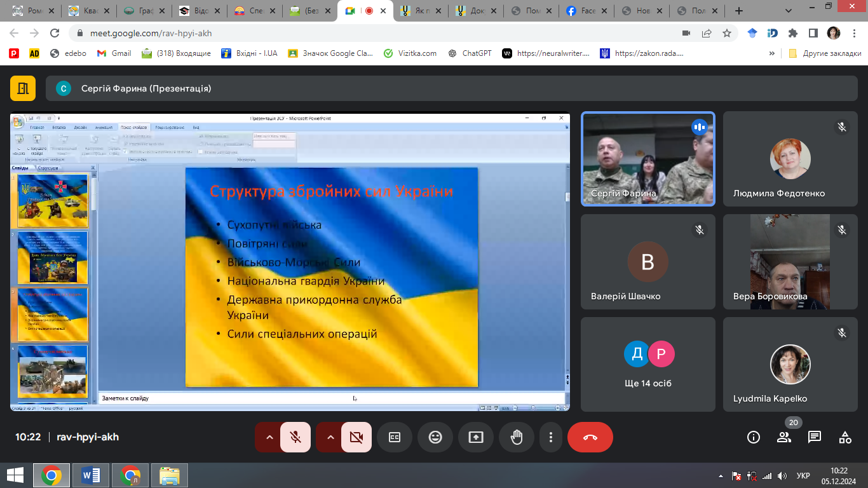
Task: Show more bookmarks with the double chevron
Action: tap(772, 53)
